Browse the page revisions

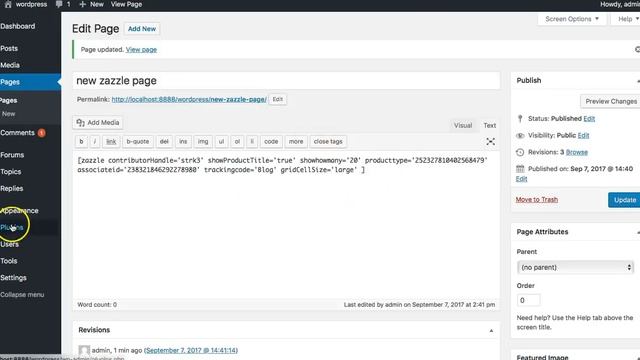pos(577,152)
